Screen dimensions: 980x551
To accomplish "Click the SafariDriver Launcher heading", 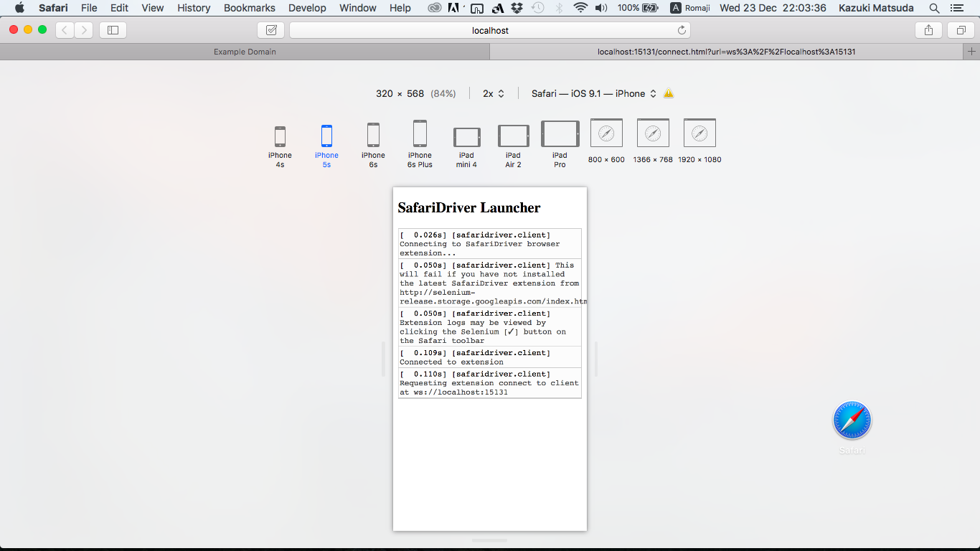I will click(x=469, y=208).
